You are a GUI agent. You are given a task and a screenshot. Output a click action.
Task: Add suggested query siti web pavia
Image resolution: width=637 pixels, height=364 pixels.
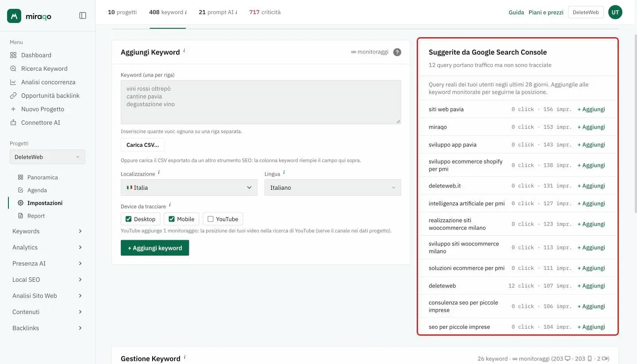[x=591, y=109]
